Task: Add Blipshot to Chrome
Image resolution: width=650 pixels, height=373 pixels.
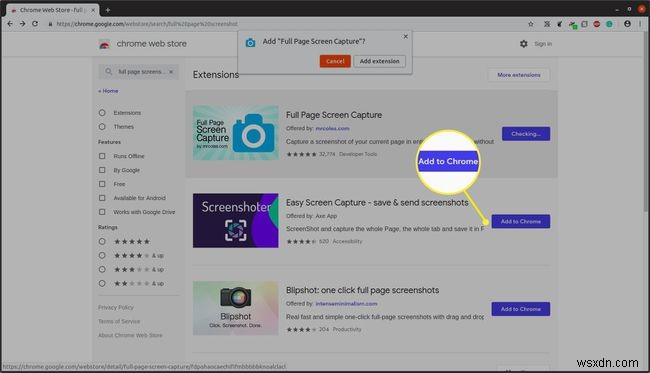Action: [x=521, y=309]
